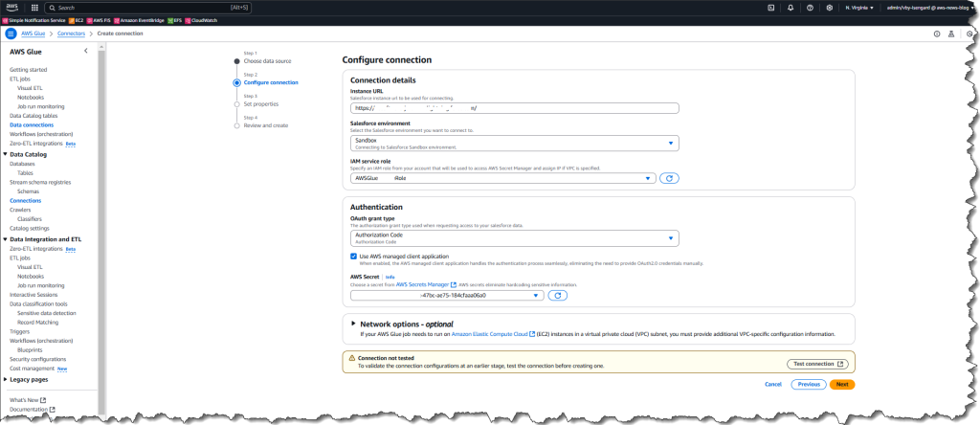The height and width of the screenshot is (425, 980).
Task: Open Getting started in sidebar
Action: point(28,69)
